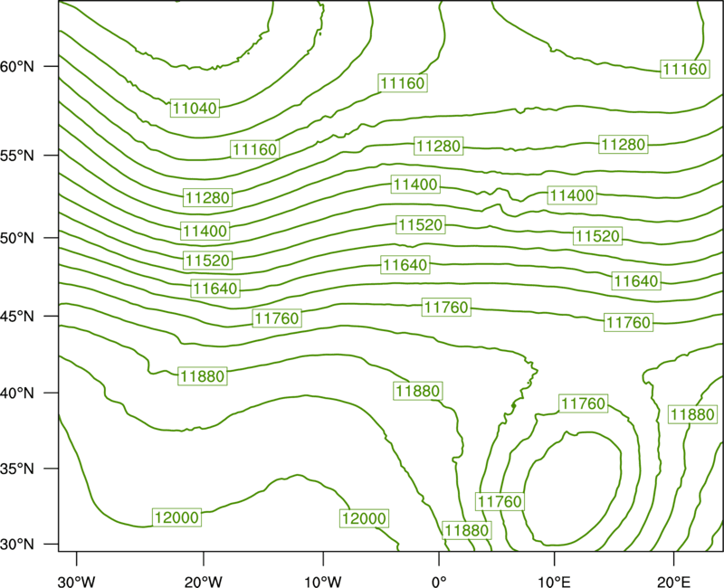Pick the easternmost 11400 contour label
The width and height of the screenshot is (724, 588).
click(572, 195)
